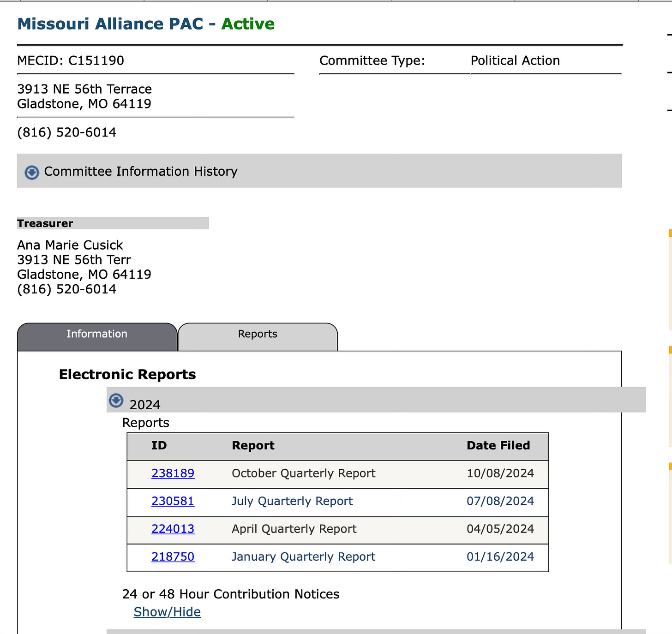Click April Quarterly Report text
The height and width of the screenshot is (634, 672).
[x=294, y=529]
